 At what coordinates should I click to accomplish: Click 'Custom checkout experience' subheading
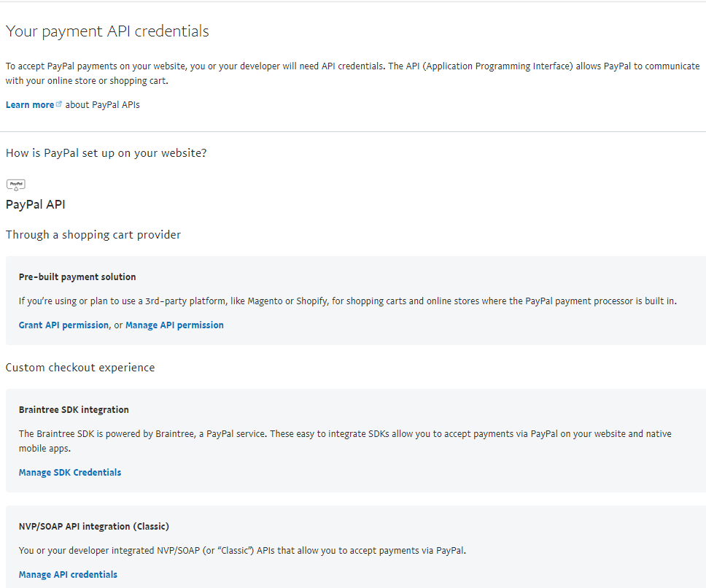[x=80, y=368]
